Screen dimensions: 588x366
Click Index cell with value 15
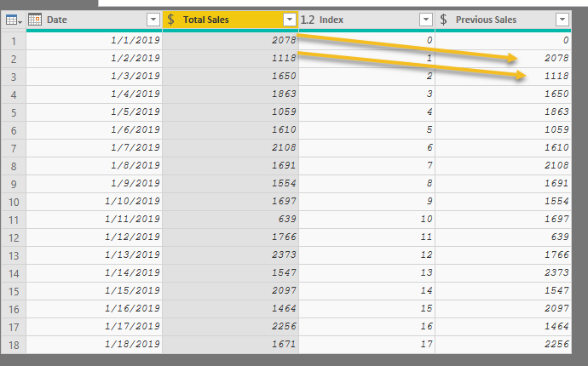pos(366,309)
